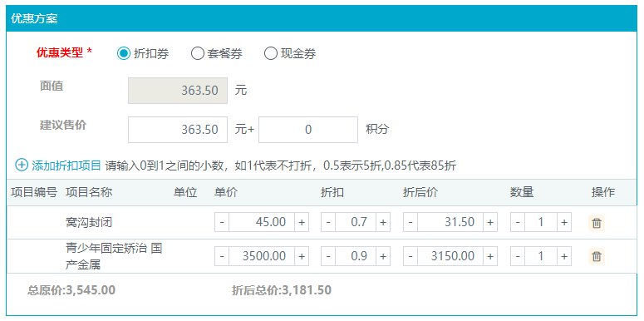
Task: Click the 建议售价 price input field
Action: pos(178,130)
